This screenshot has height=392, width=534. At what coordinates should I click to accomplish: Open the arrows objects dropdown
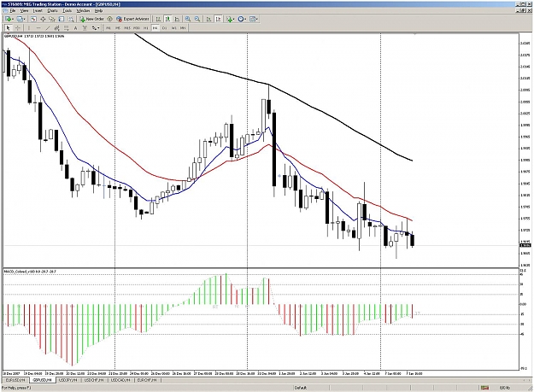point(96,28)
